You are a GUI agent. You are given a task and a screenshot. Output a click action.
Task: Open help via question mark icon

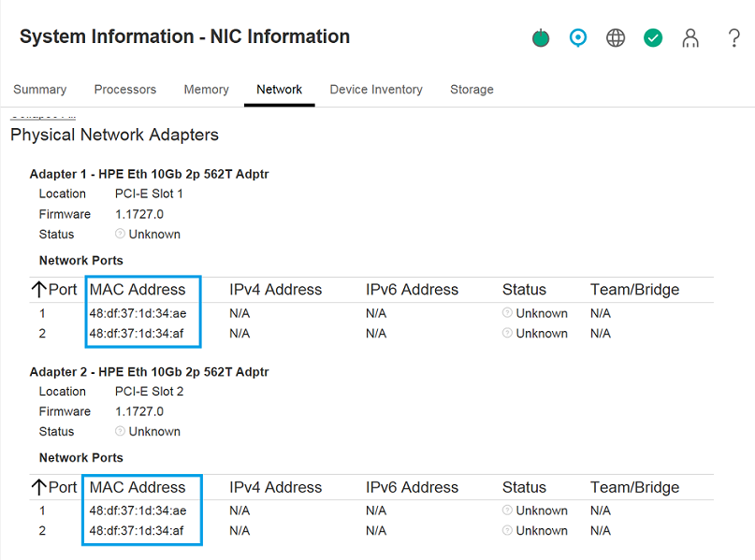click(x=734, y=38)
